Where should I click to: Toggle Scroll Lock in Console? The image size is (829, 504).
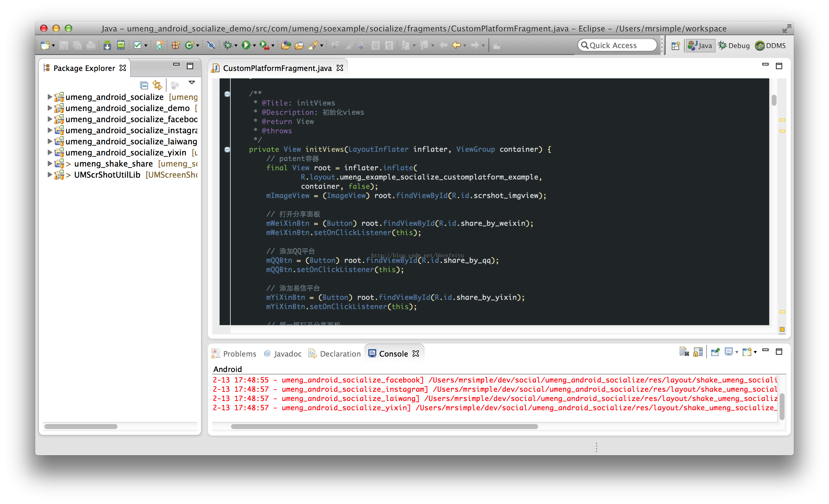(x=698, y=352)
